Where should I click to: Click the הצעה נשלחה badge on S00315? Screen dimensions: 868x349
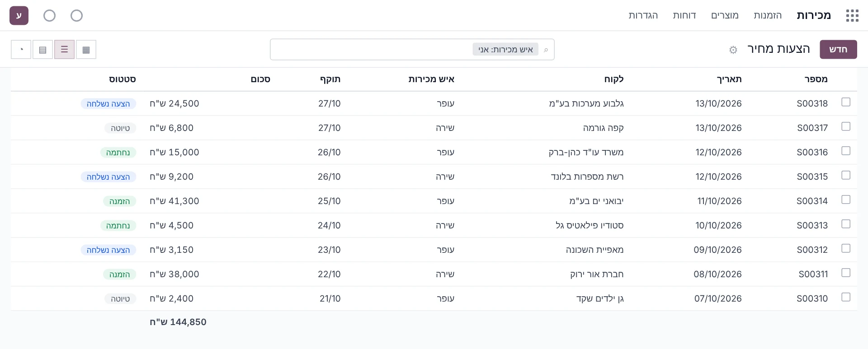[108, 177]
